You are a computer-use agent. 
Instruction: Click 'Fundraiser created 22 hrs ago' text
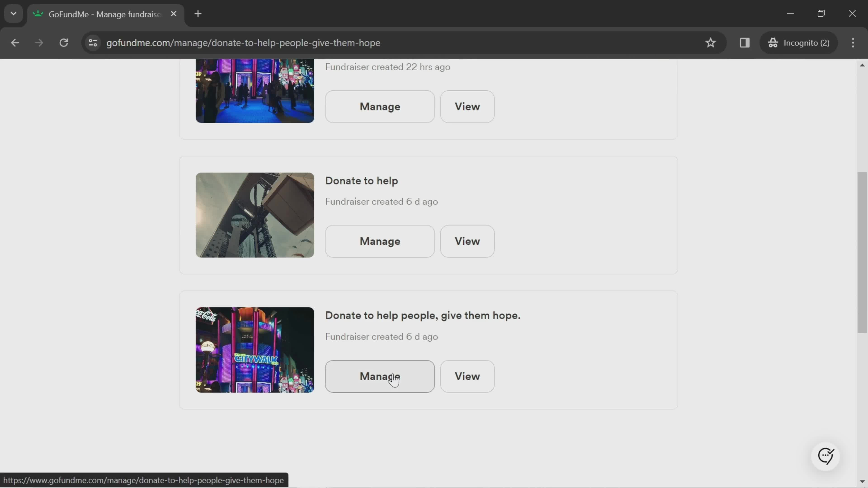coord(387,67)
